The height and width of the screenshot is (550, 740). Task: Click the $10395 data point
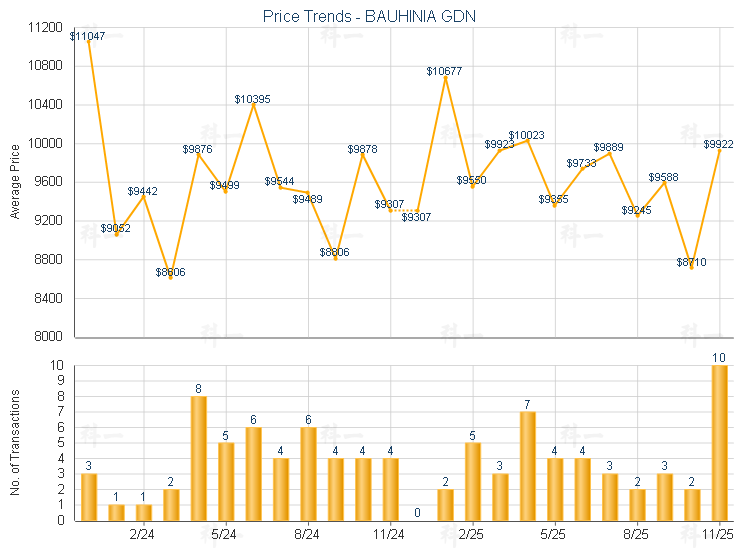click(253, 103)
